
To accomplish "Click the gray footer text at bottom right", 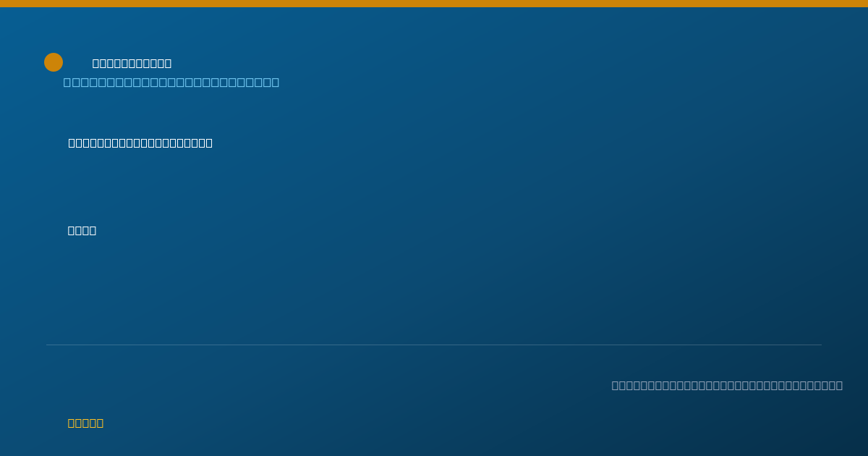I will 727,386.
